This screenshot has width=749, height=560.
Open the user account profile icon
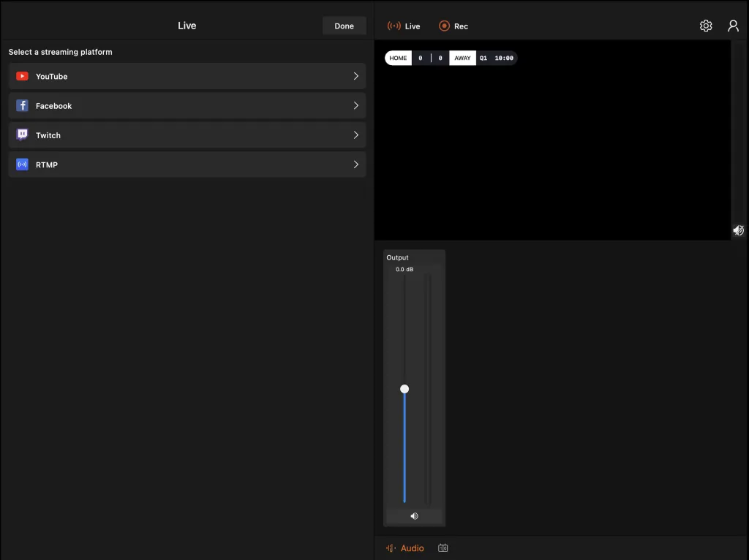733,26
